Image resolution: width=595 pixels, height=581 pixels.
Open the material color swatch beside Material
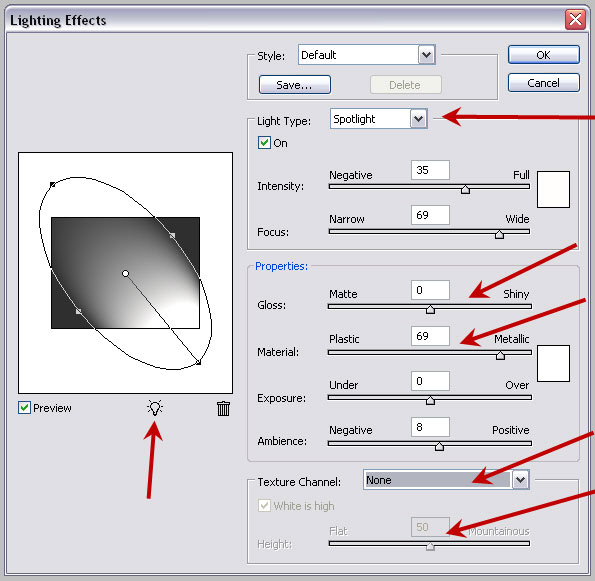point(553,363)
